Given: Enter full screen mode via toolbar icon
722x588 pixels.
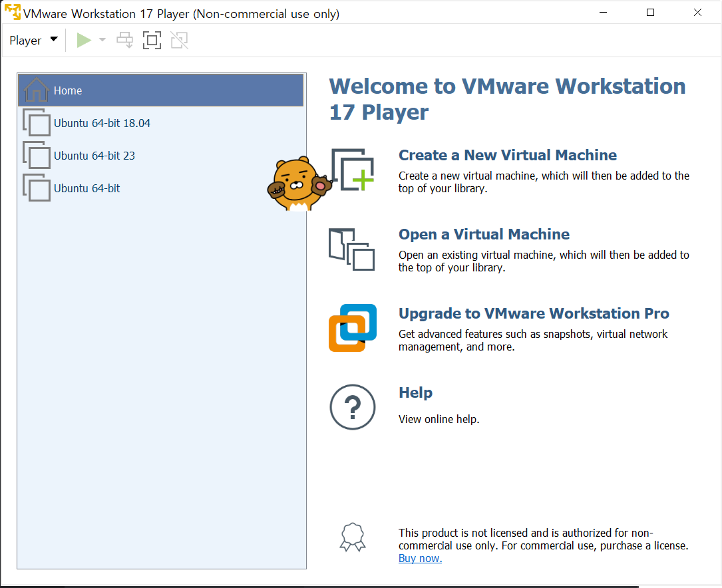Looking at the screenshot, I should (x=152, y=40).
